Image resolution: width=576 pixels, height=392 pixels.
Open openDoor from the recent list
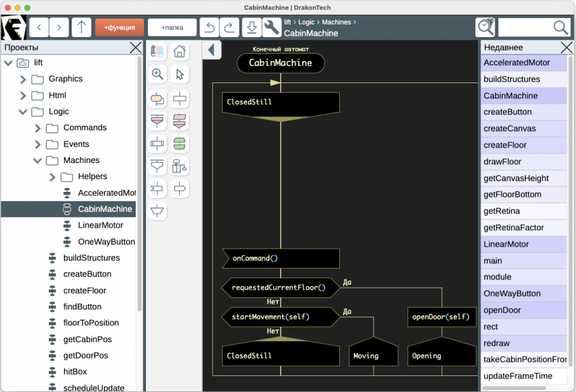click(524, 311)
